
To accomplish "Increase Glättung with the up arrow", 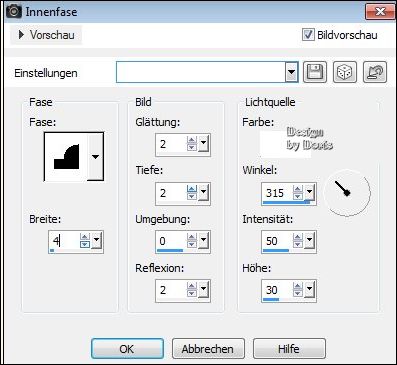I will pyautogui.click(x=192, y=140).
